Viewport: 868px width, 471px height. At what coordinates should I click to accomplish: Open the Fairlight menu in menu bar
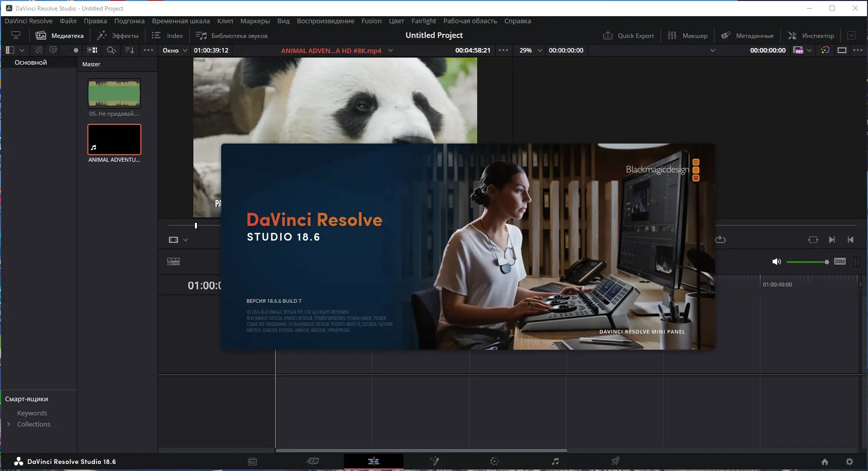(423, 21)
